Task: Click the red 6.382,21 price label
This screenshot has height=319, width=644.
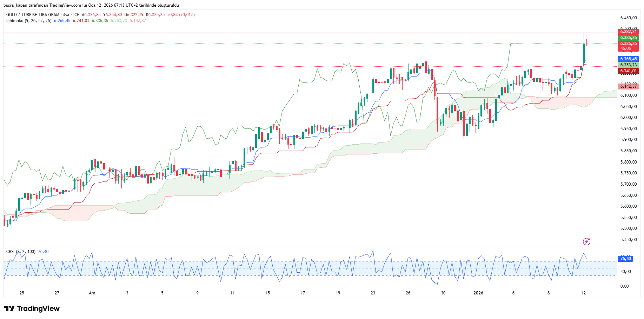Action: [x=628, y=32]
